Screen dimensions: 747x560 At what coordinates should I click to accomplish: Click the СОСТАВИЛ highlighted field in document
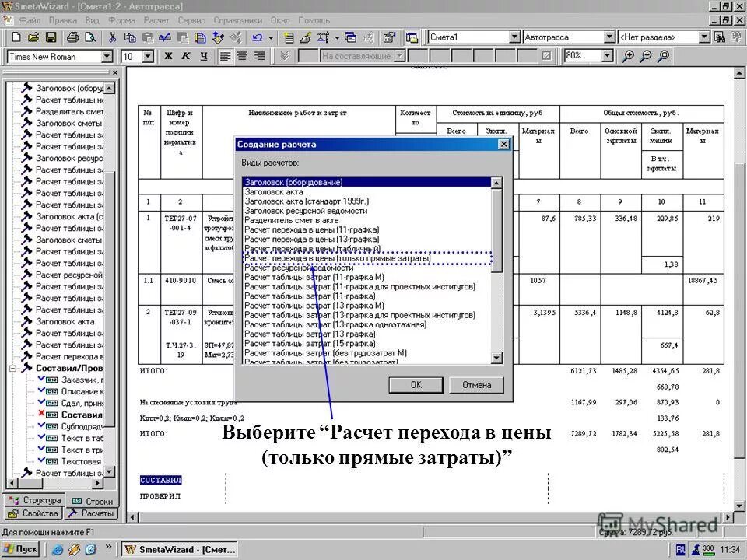click(160, 480)
